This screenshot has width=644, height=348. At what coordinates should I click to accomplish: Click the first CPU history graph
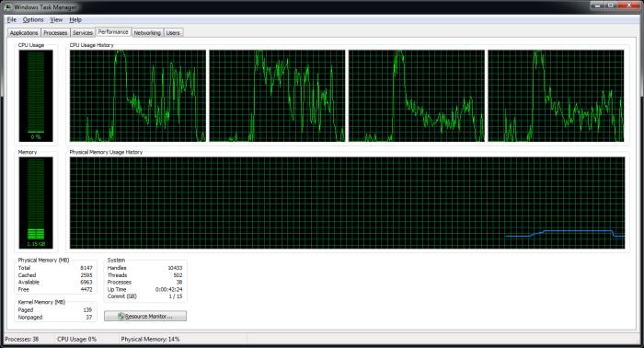tap(138, 96)
